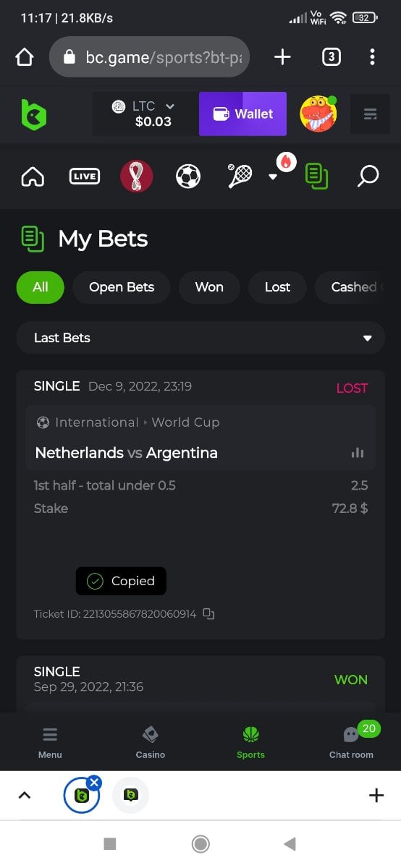Filter bets by Open Bets
The width and height of the screenshot is (401, 868).
click(x=122, y=287)
